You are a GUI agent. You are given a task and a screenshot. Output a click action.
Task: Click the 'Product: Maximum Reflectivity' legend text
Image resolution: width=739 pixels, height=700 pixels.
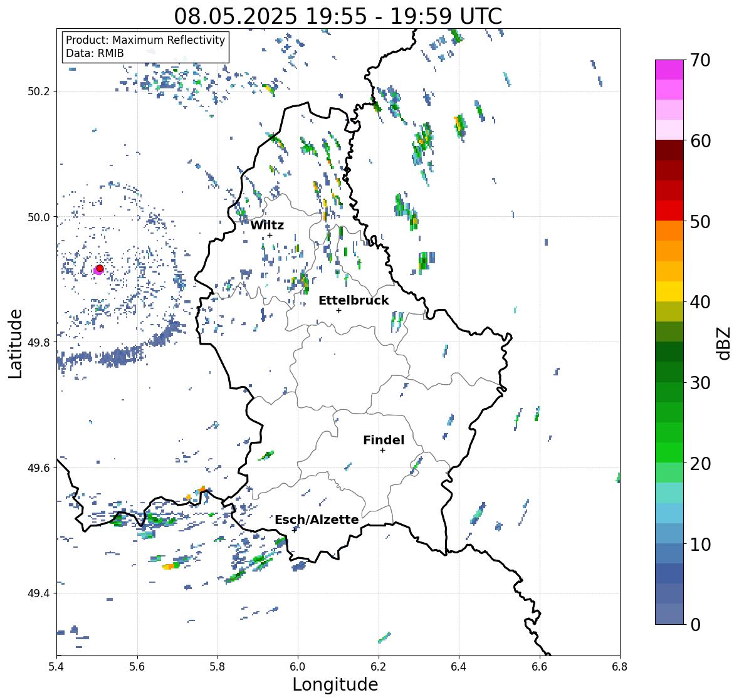145,40
